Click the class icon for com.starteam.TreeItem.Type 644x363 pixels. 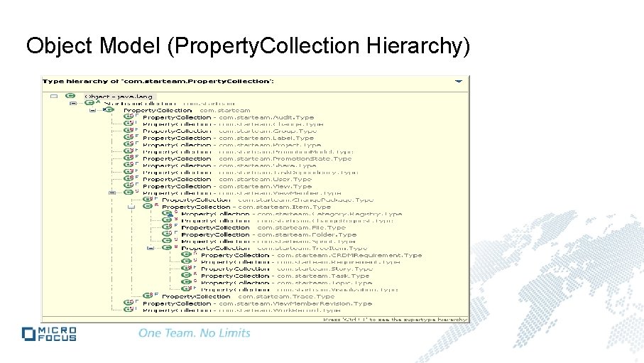click(167, 248)
